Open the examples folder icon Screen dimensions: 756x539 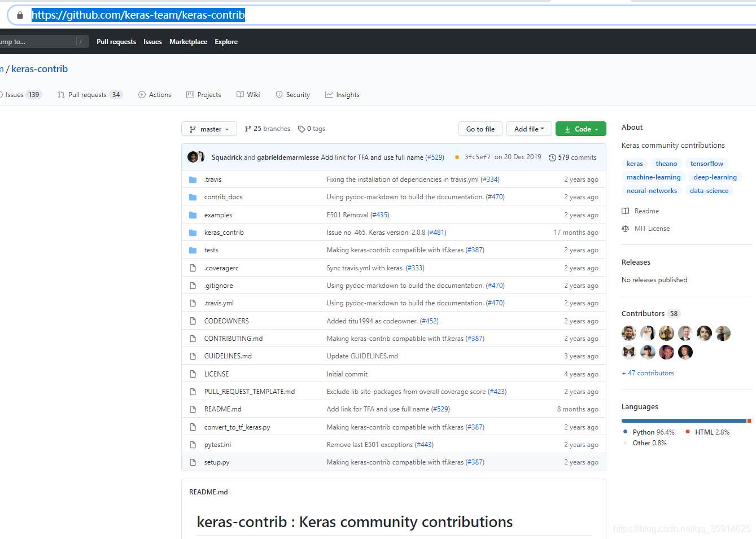(193, 215)
